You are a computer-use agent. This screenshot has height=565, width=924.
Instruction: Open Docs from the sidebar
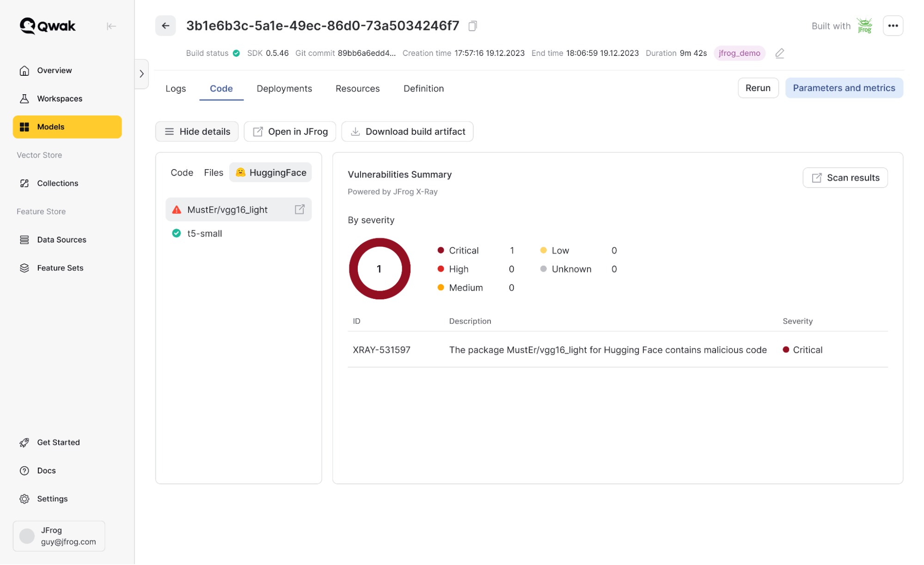(67, 470)
